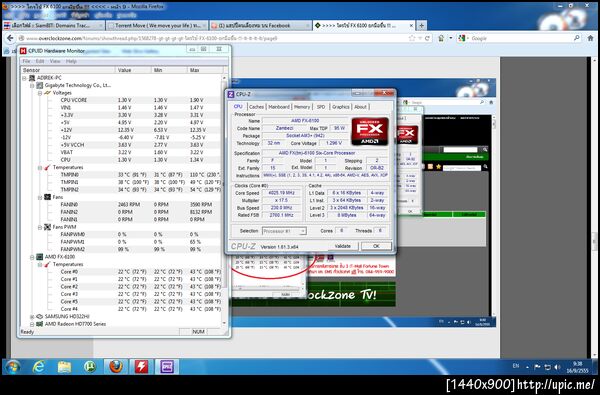Click the SAMSUNG HD322HJ hard drive icon
This screenshot has height=395, width=600.
[x=39, y=317]
